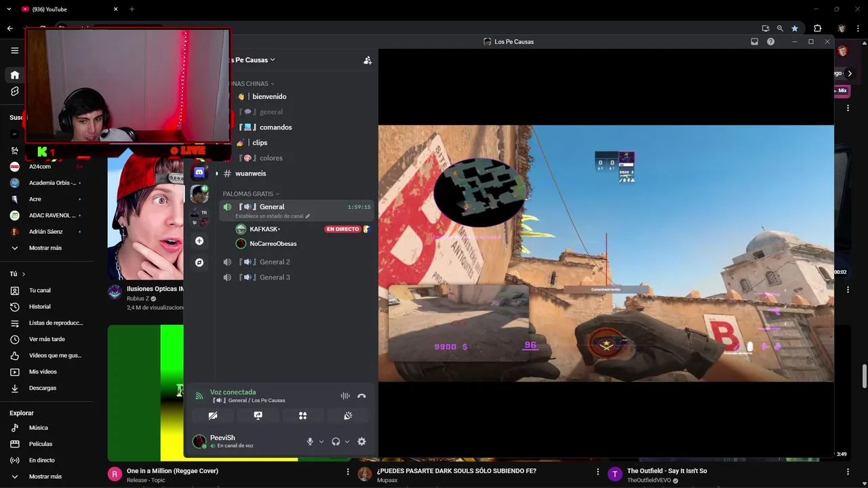Open the Discord explore servers compass icon
Screen dimensions: 868x488
pyautogui.click(x=199, y=262)
